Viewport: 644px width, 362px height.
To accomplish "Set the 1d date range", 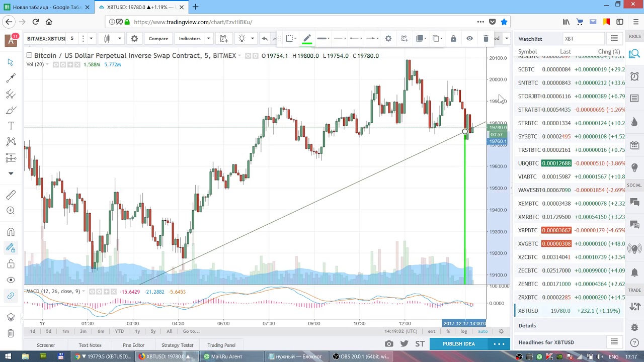I will click(33, 331).
